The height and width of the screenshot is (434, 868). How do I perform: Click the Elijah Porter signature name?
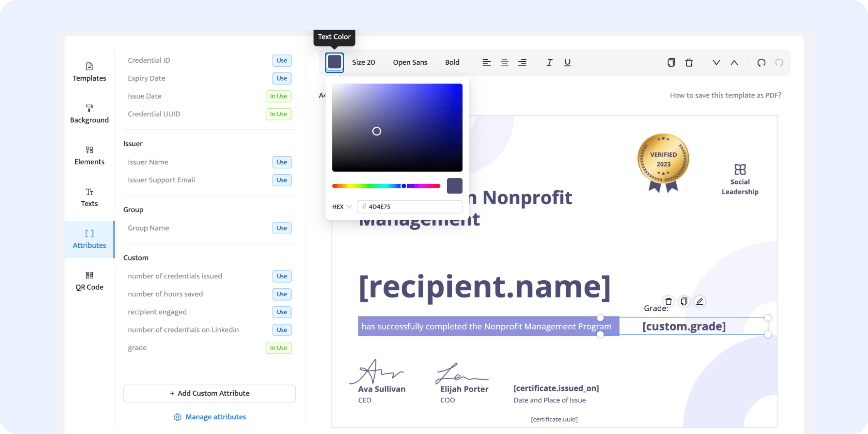coord(464,389)
